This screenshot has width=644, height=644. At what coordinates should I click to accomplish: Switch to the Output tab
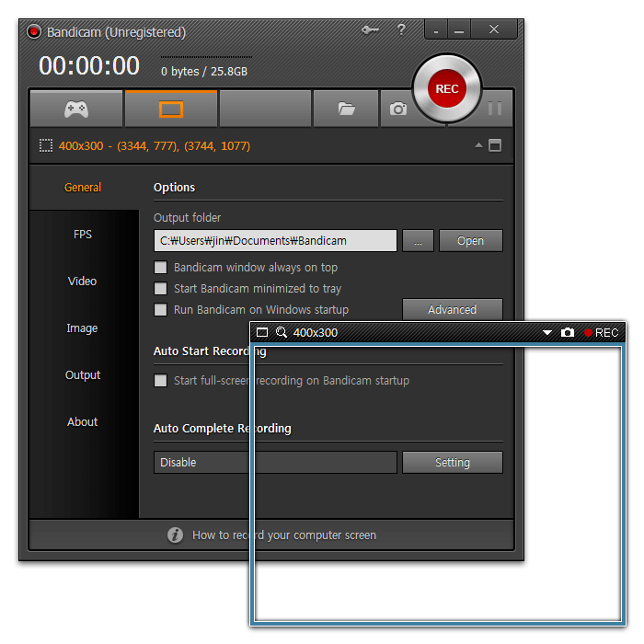[x=83, y=375]
